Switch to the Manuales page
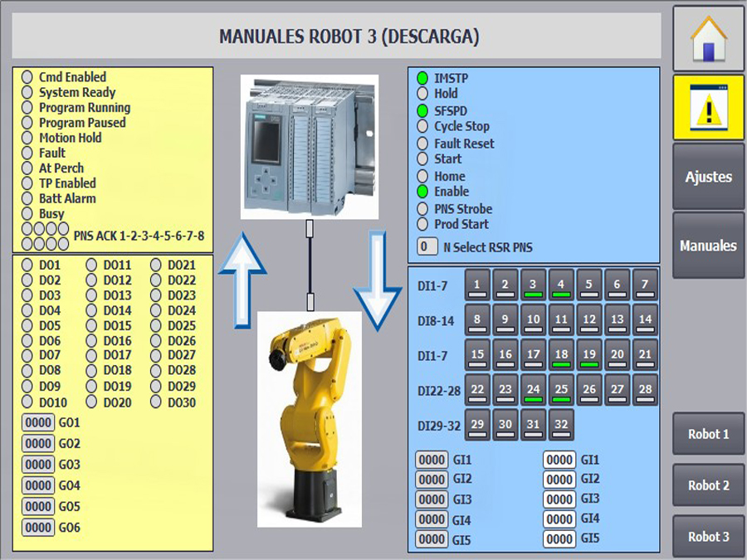This screenshot has width=747, height=560. pos(708,246)
